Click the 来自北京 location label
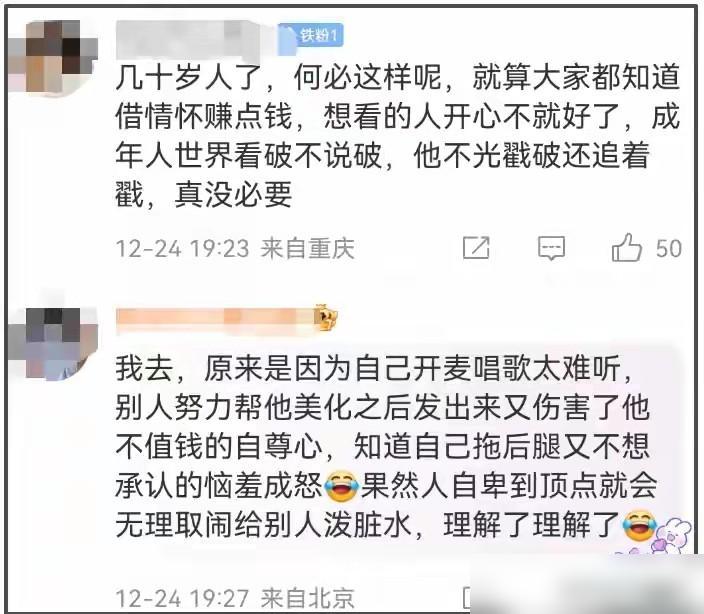This screenshot has width=704, height=614. [308, 598]
